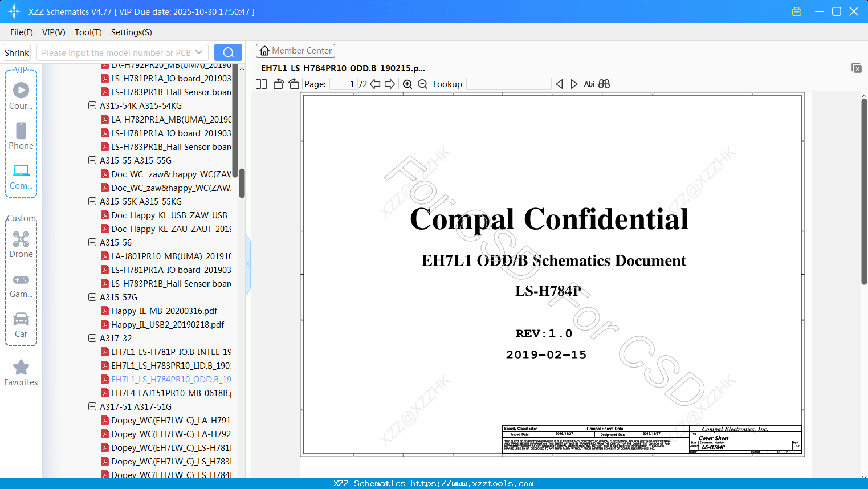
Task: Collapse the A315-55 A315-55G group
Action: pos(92,160)
